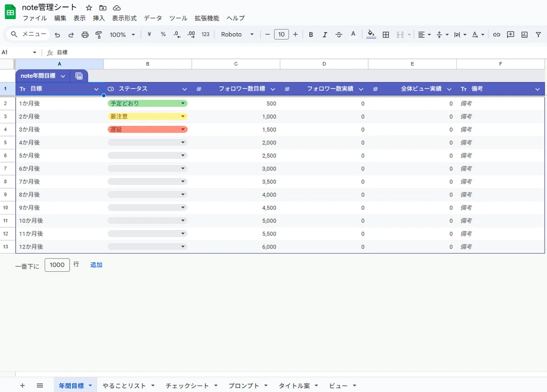Viewport: 547px width, 392px height.
Task: Insert a link
Action: point(497,35)
